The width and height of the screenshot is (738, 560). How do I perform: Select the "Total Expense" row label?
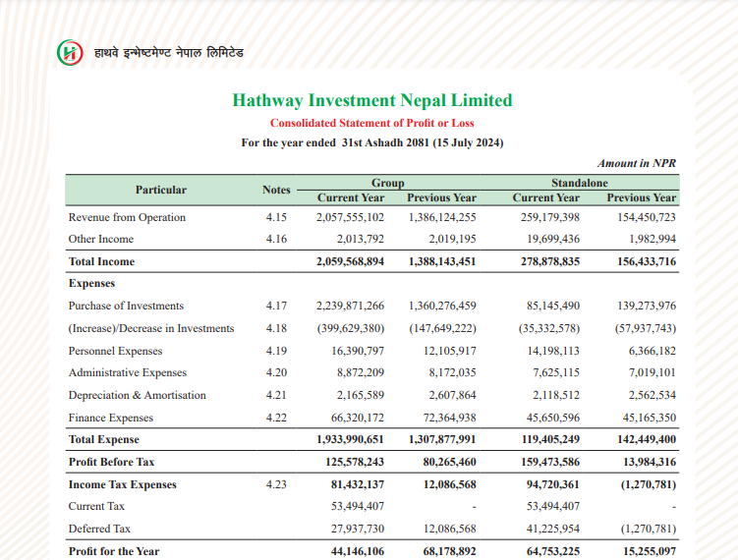[x=104, y=439]
